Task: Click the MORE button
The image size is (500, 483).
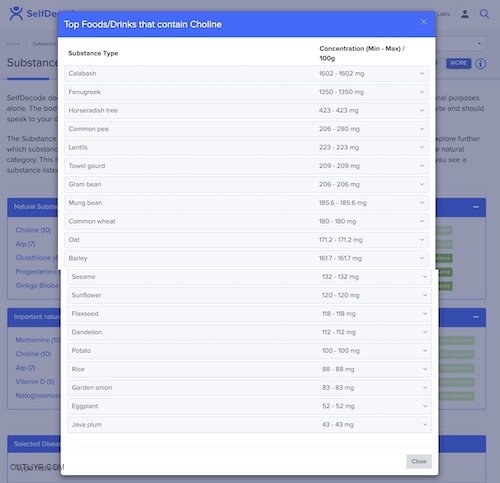Action: 459,63
